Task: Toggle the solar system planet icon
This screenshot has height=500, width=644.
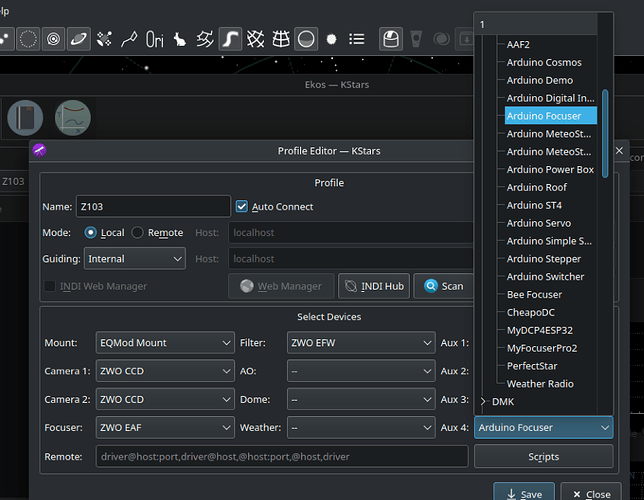Action: [79, 39]
